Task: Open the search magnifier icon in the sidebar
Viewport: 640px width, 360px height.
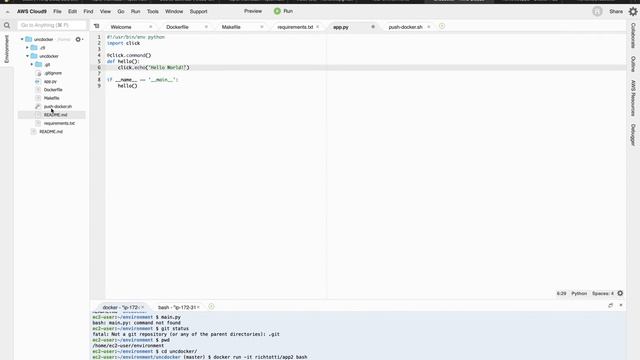Action: (x=7, y=25)
